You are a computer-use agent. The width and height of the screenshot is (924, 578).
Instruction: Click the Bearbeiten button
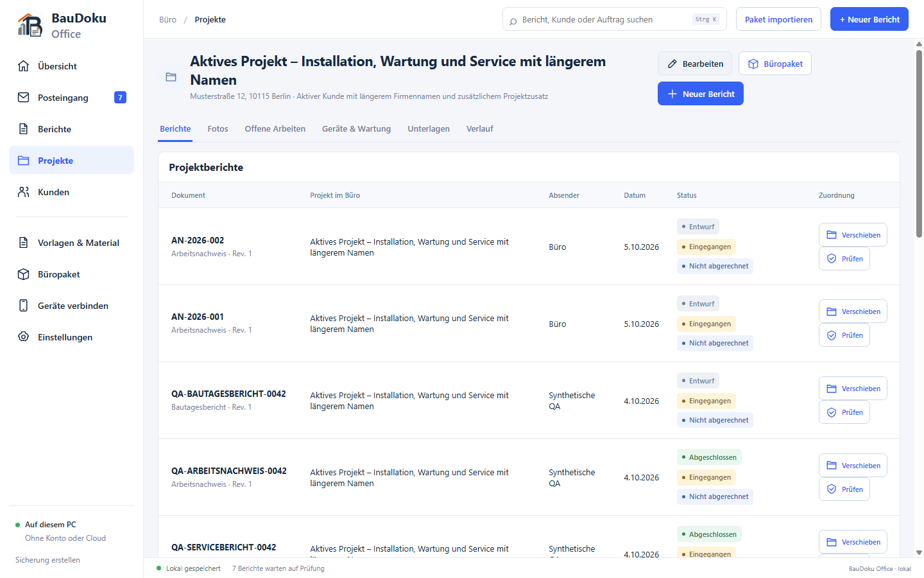(x=695, y=64)
